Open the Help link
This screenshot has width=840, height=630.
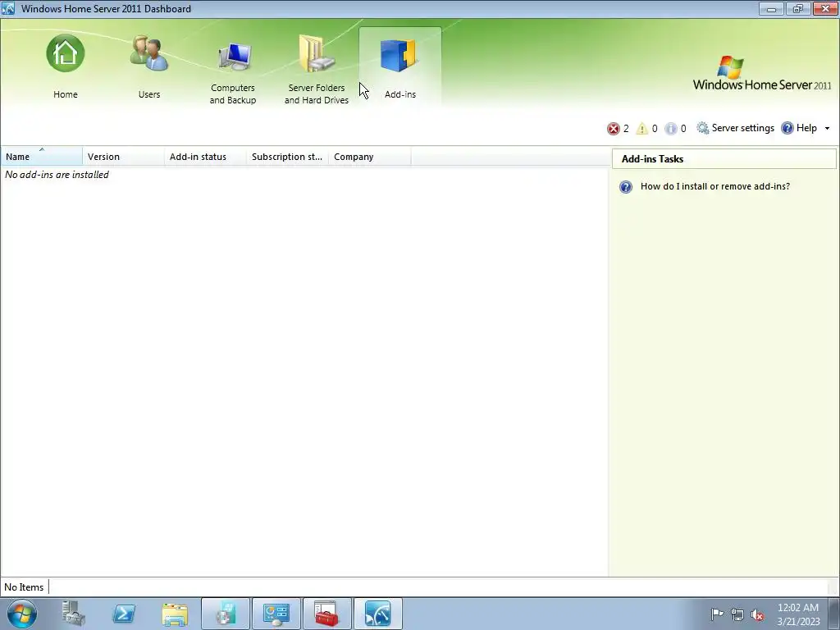[799, 128]
